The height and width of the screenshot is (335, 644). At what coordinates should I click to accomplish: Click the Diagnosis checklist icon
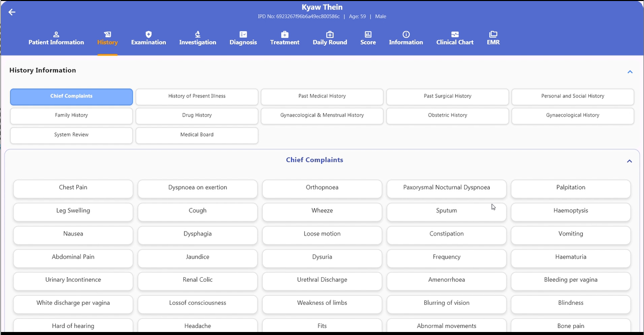pyautogui.click(x=243, y=34)
